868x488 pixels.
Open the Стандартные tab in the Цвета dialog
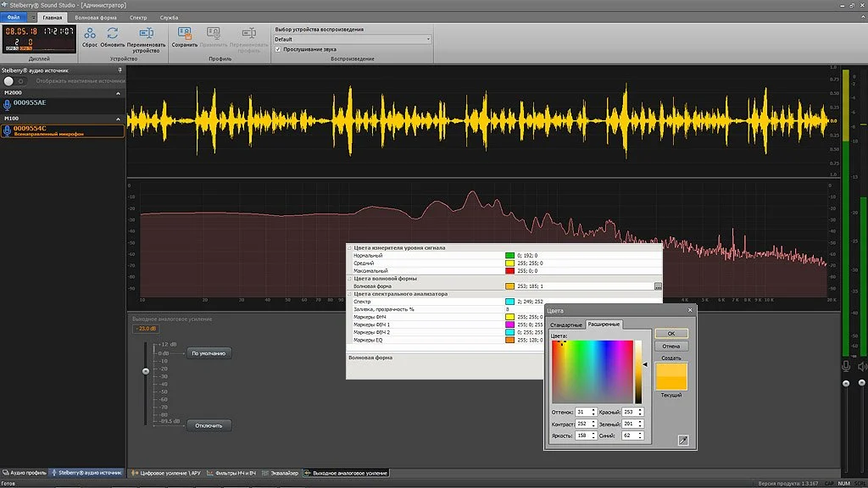click(x=565, y=324)
